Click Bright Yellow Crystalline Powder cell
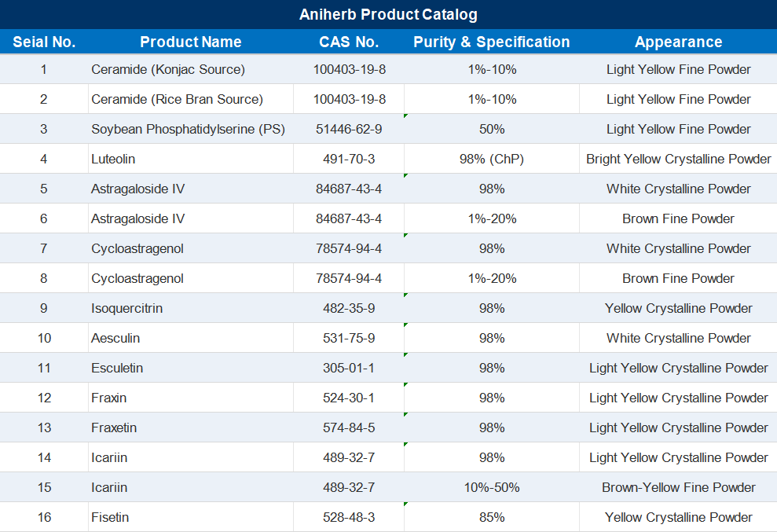 coord(678,160)
